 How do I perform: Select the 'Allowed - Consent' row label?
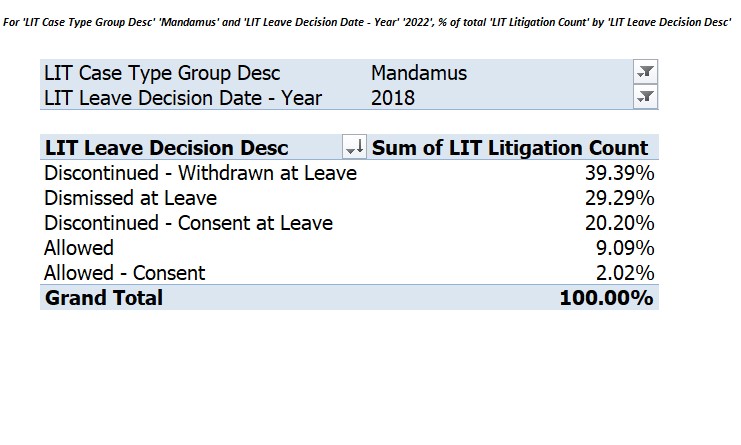[x=125, y=273]
